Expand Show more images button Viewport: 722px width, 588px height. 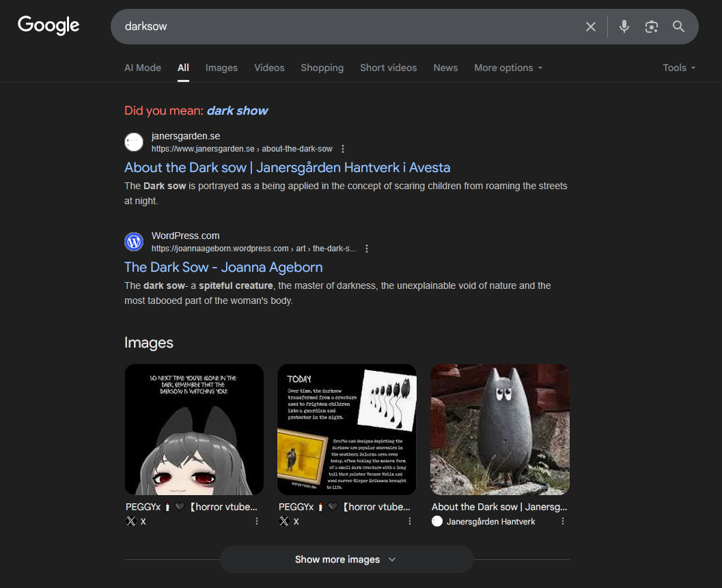pos(347,559)
